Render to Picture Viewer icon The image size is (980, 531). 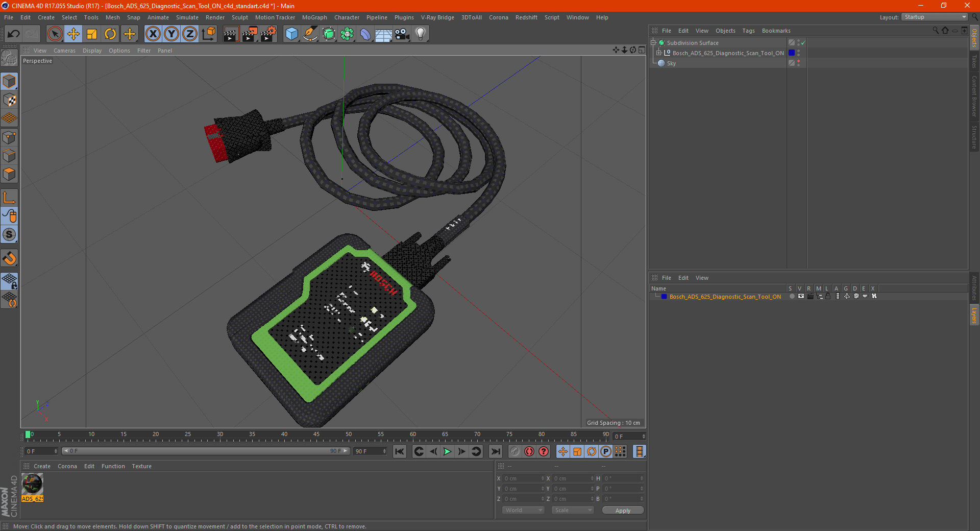point(250,34)
